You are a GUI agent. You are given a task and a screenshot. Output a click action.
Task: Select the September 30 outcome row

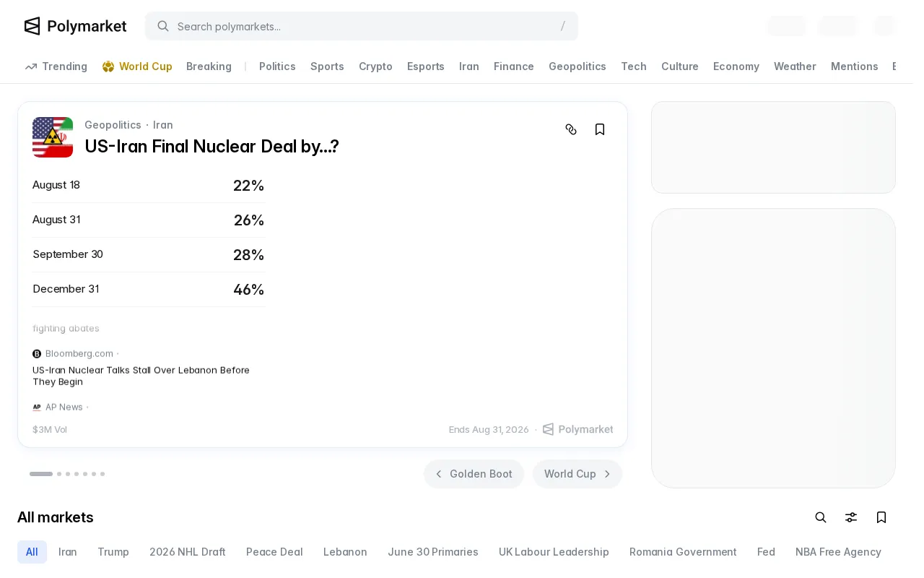pos(149,255)
